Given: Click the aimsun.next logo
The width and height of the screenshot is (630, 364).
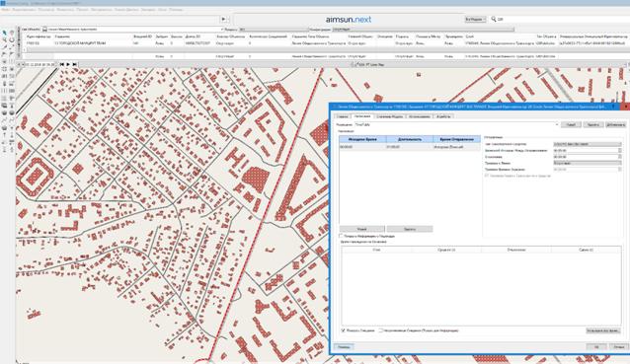Looking at the screenshot, I should point(349,20).
